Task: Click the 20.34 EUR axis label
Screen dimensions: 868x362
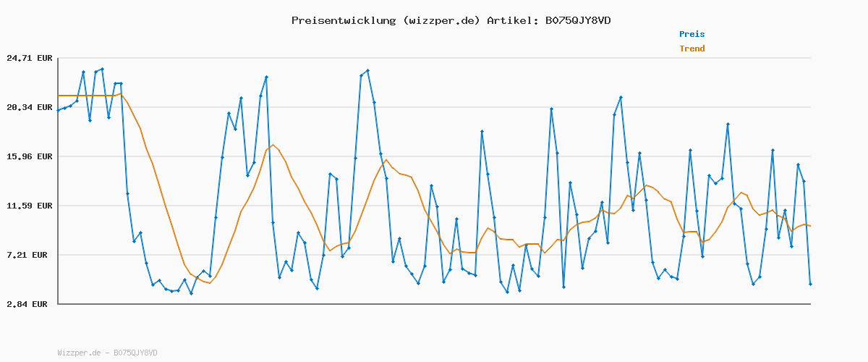Action: pos(26,107)
